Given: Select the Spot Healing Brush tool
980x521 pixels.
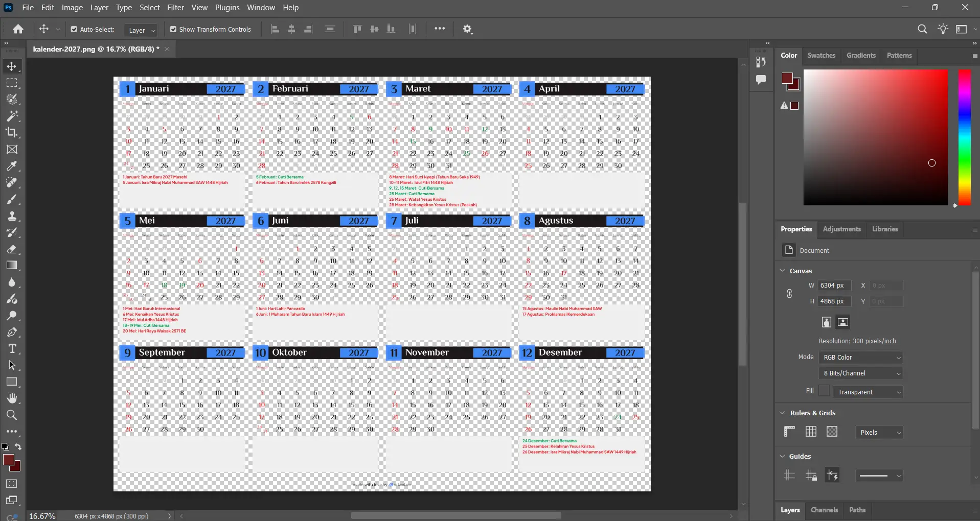Looking at the screenshot, I should click(x=12, y=182).
